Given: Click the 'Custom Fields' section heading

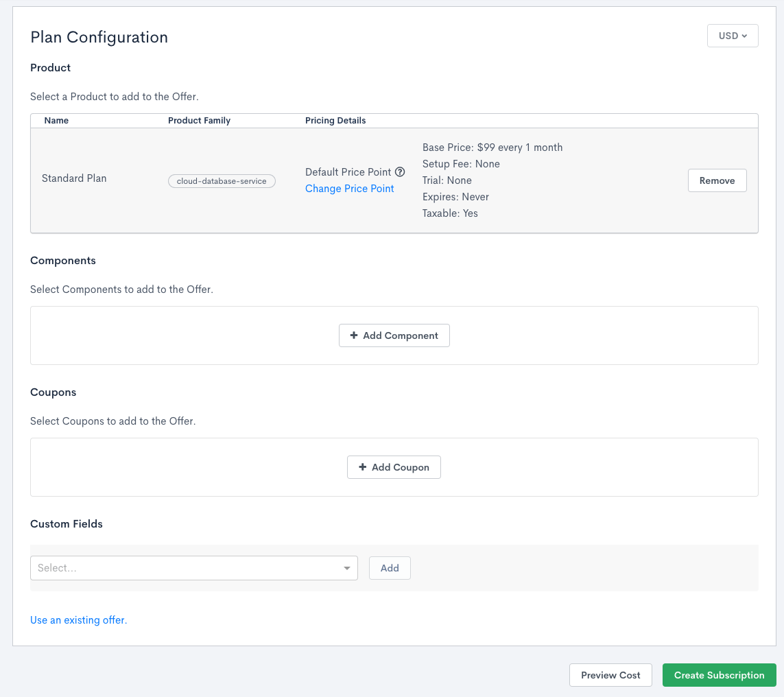Looking at the screenshot, I should 67,523.
